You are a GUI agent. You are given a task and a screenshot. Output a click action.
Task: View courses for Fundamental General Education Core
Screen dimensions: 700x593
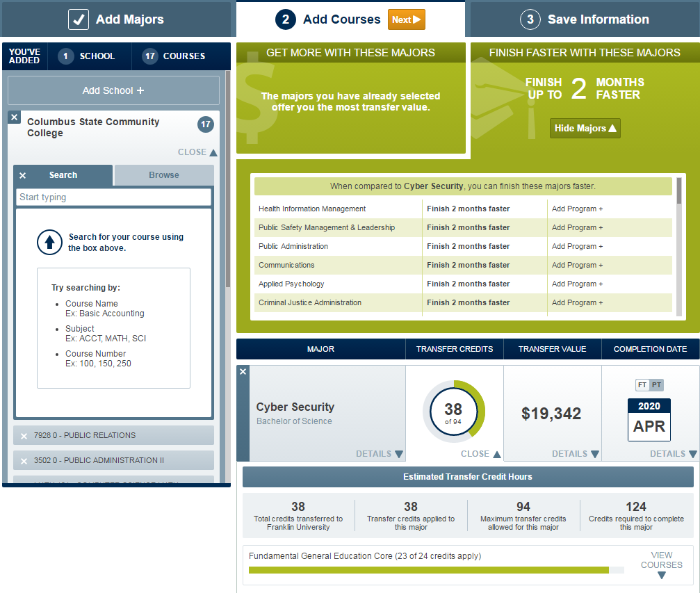pos(662,565)
